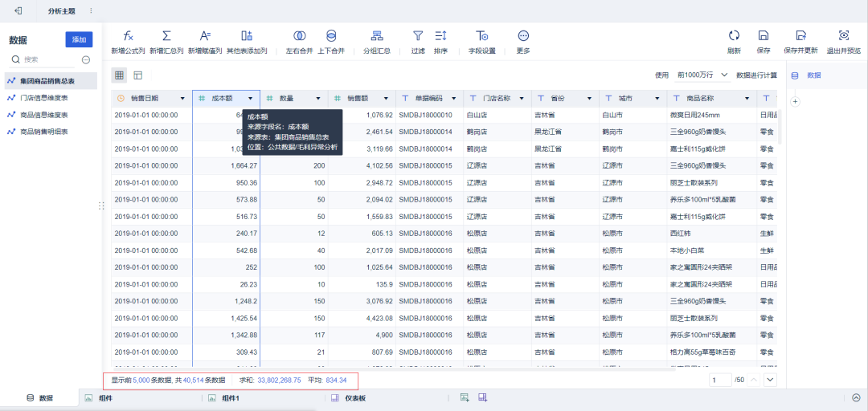Screen dimensions: 868x411
Task: Click the 刷新 refresh icon
Action: coord(734,35)
